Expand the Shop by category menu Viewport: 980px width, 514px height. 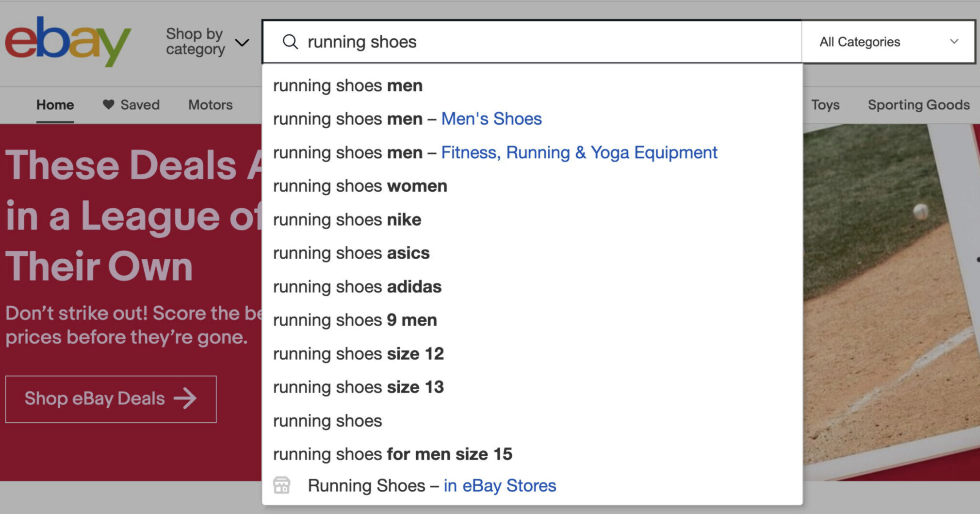(x=207, y=42)
